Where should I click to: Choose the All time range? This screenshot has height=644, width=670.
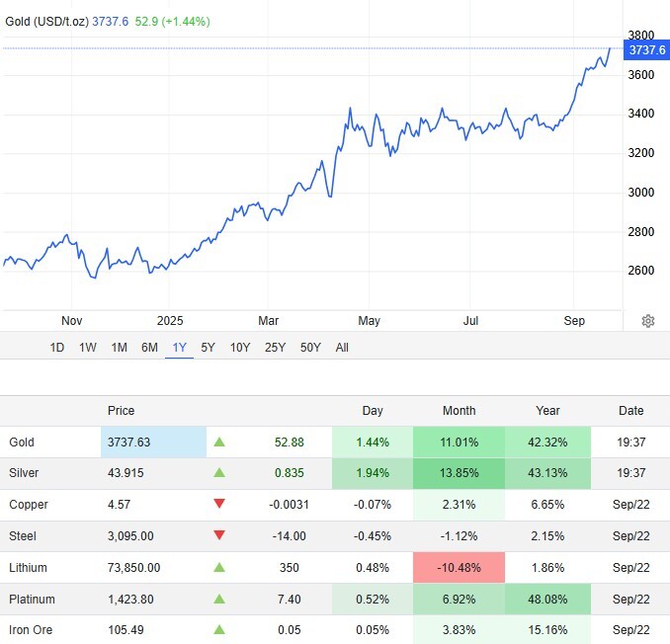[342, 348]
